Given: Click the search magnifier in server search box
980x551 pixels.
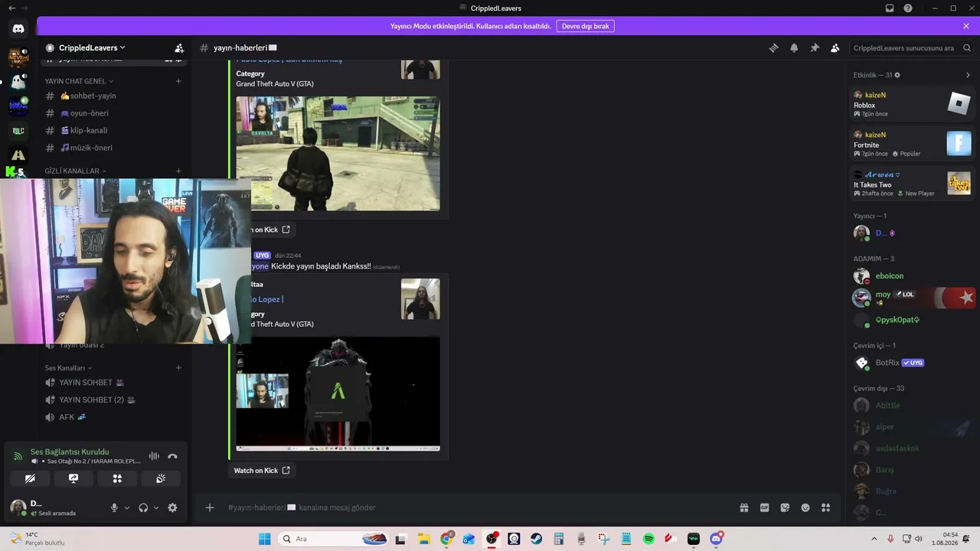Looking at the screenshot, I should pos(967,47).
